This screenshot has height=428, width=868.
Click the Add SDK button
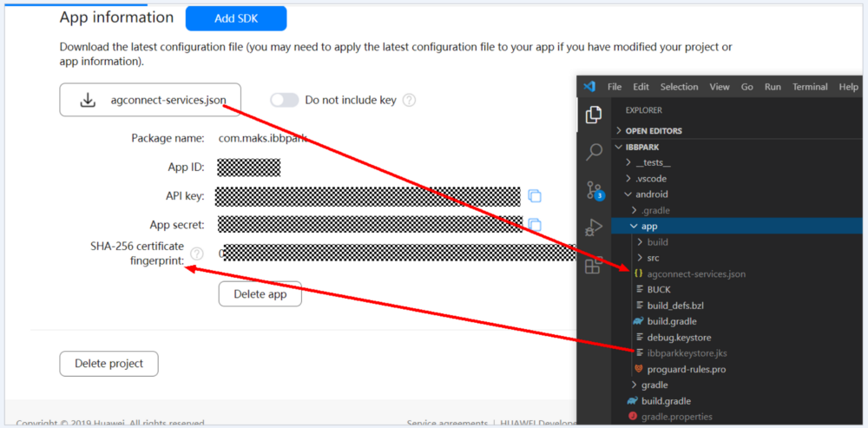click(236, 18)
